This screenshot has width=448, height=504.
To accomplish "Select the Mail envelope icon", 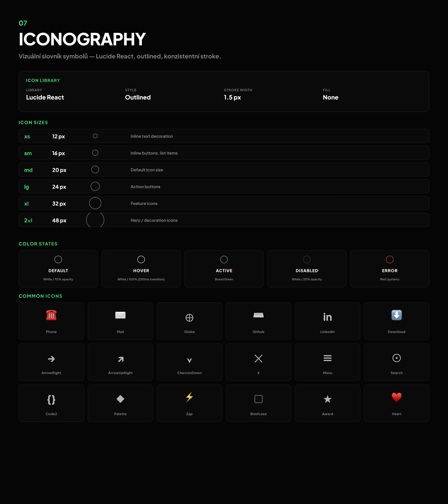I will (x=120, y=315).
